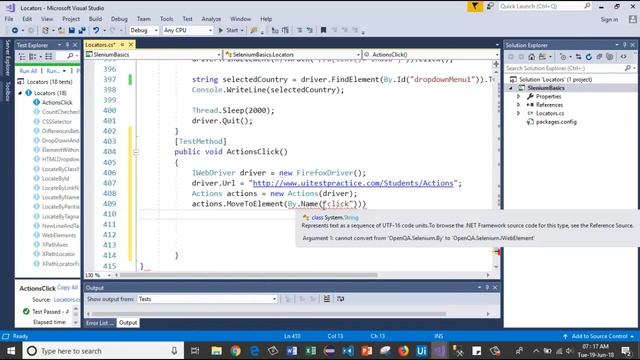The height and width of the screenshot is (360, 640).
Task: Switch to the Error List tab
Action: coord(100,323)
